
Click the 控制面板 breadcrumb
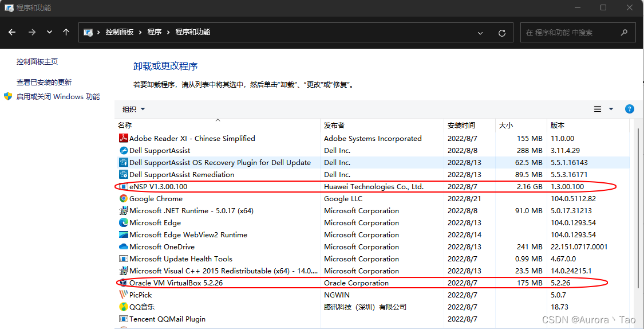pos(120,32)
